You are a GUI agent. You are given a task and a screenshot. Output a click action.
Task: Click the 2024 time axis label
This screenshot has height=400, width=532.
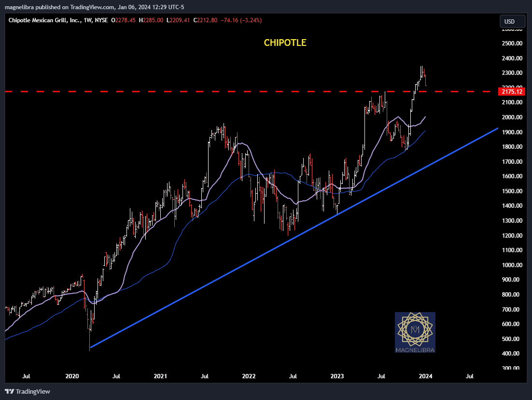425,376
